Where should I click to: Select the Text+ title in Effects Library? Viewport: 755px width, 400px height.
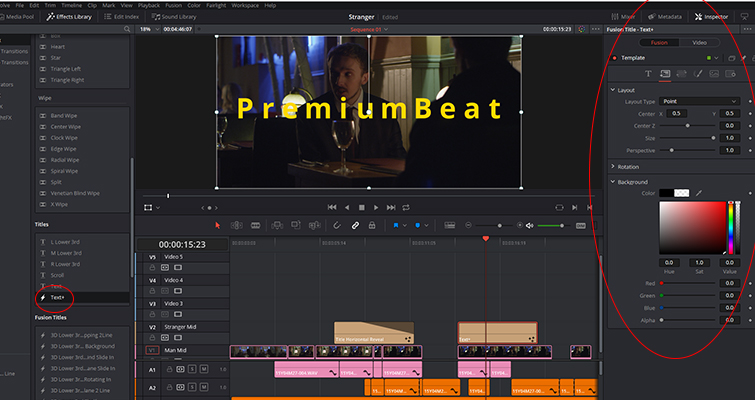click(x=57, y=297)
